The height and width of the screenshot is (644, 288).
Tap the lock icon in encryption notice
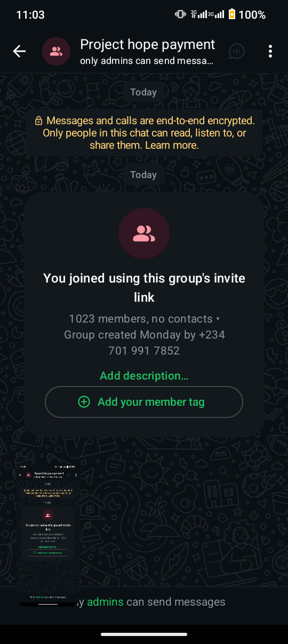coord(39,121)
